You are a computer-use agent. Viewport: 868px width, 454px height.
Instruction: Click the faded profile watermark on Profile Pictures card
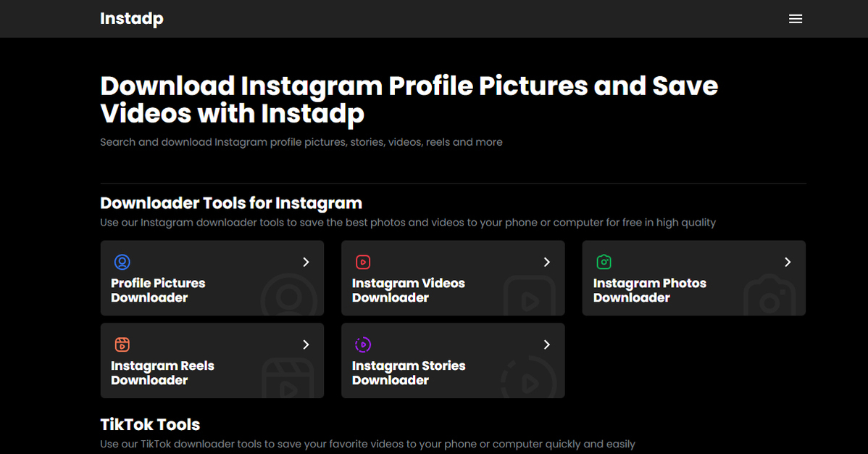pyautogui.click(x=288, y=295)
